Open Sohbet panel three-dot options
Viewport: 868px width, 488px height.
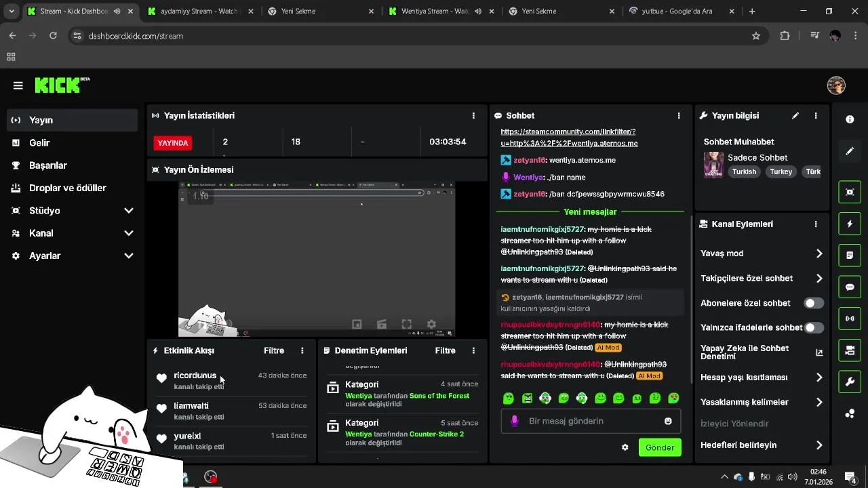(x=679, y=116)
